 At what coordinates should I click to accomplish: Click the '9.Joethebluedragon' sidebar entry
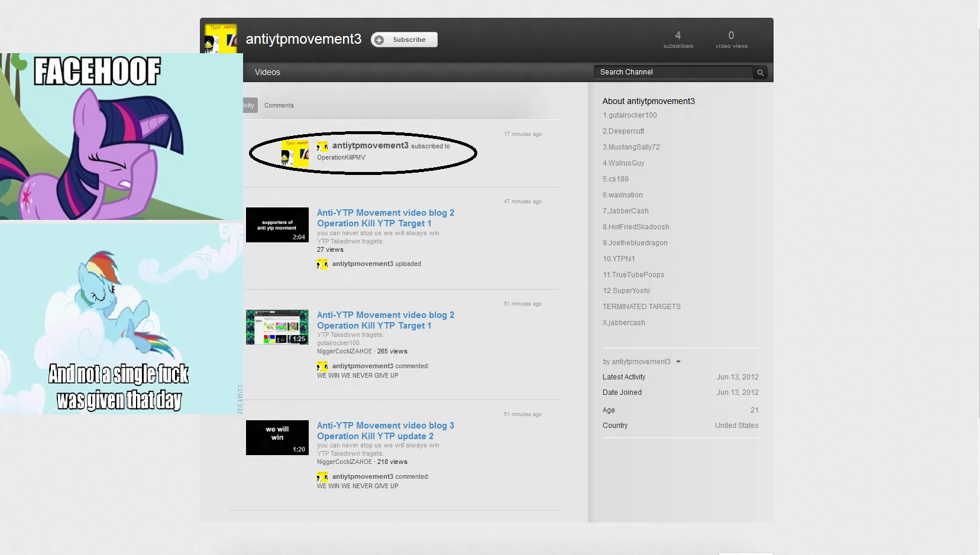pyautogui.click(x=635, y=243)
